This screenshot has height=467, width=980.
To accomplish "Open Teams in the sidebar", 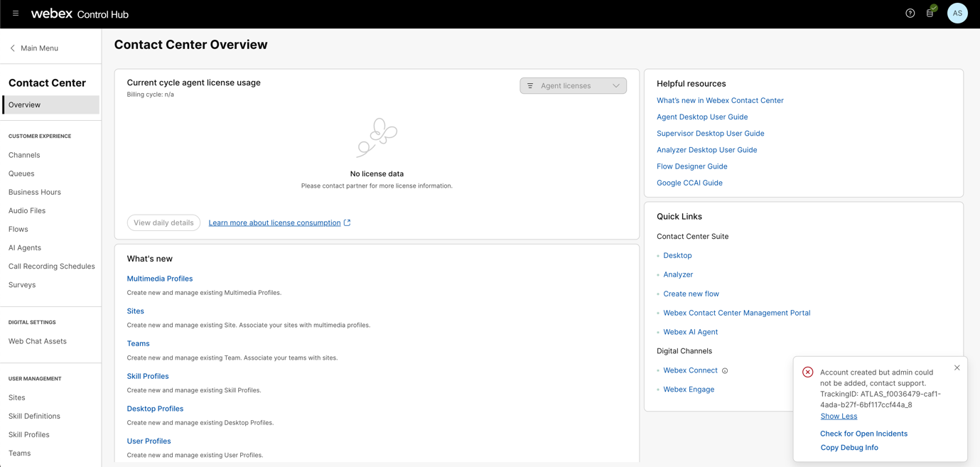I will click(20, 453).
